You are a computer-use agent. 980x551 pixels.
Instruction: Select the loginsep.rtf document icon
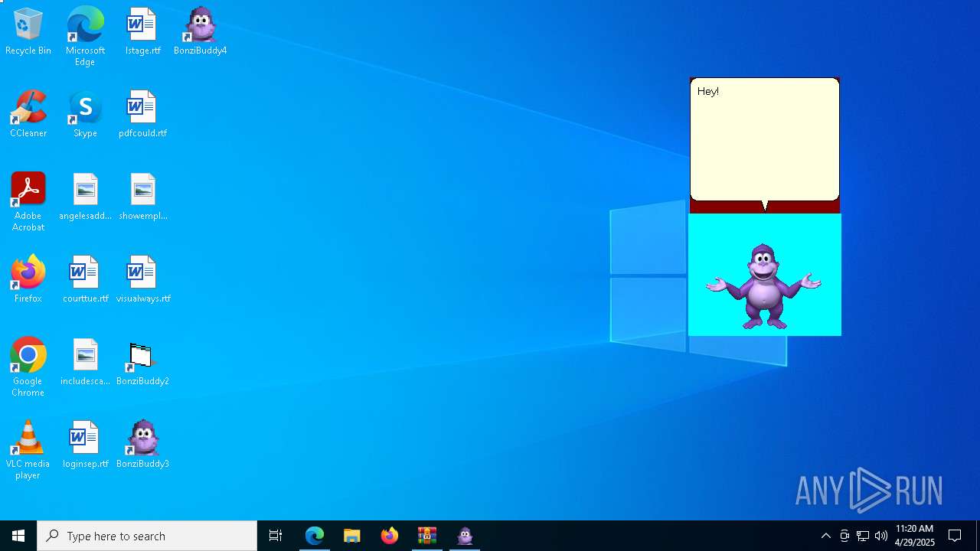click(85, 445)
